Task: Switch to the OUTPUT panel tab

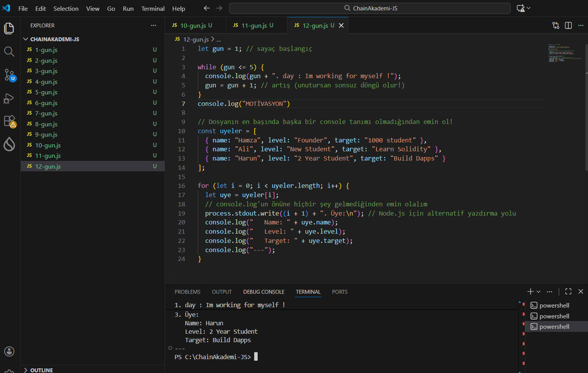Action: point(222,292)
